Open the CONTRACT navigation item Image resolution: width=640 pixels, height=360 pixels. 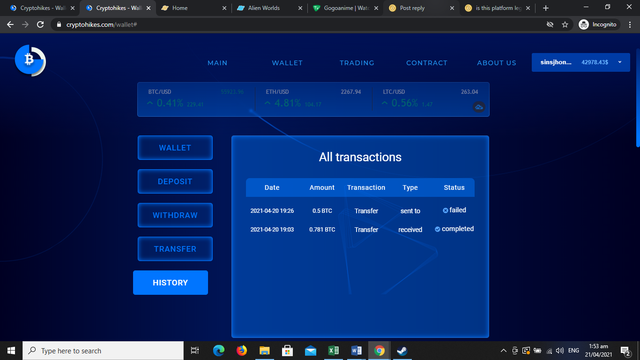(x=427, y=63)
